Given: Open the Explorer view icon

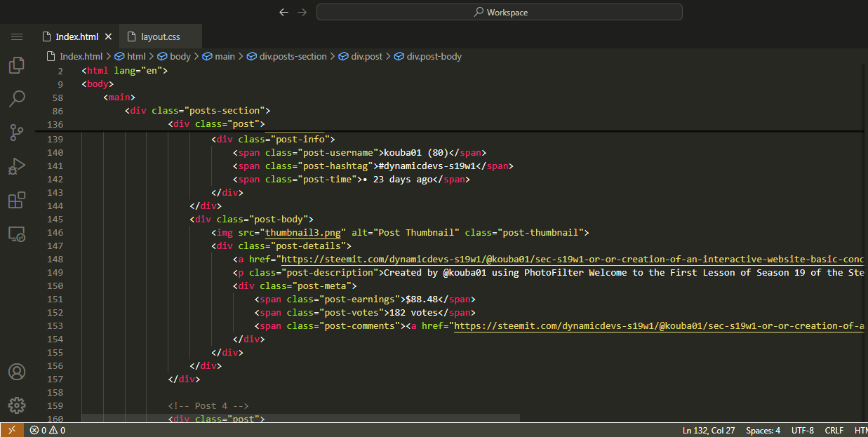Looking at the screenshot, I should click(x=17, y=65).
